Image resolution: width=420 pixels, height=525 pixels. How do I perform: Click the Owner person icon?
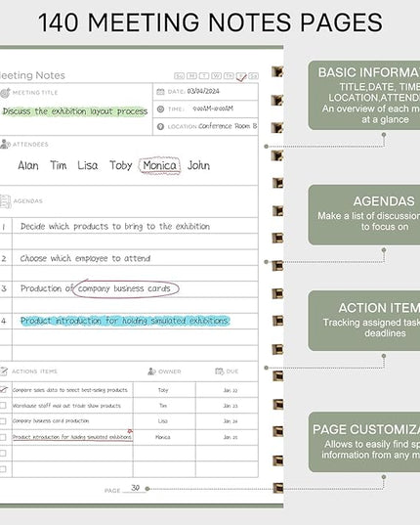click(x=151, y=372)
